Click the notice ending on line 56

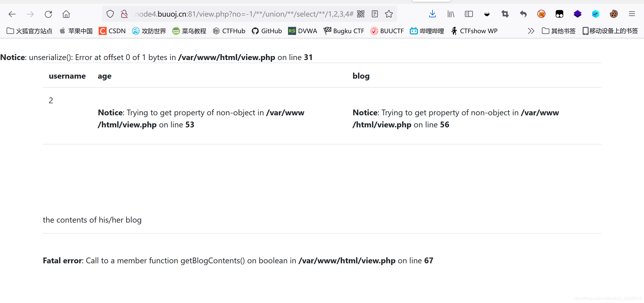click(456, 119)
